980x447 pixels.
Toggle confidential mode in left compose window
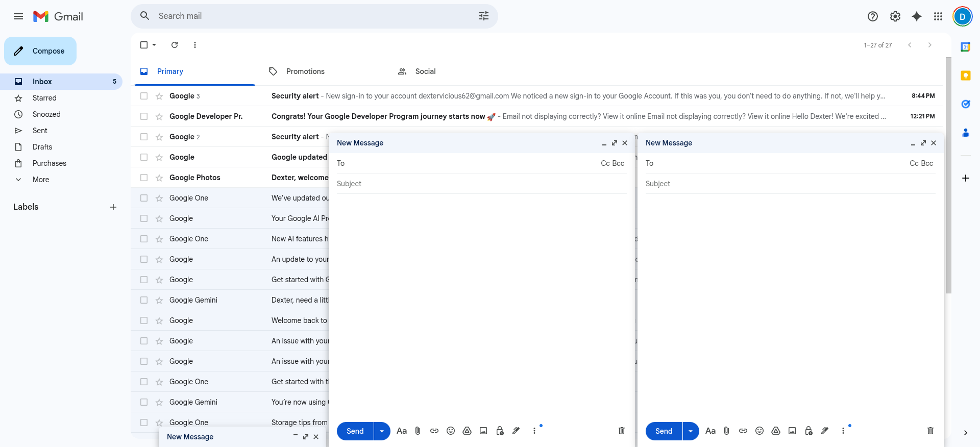(x=500, y=431)
